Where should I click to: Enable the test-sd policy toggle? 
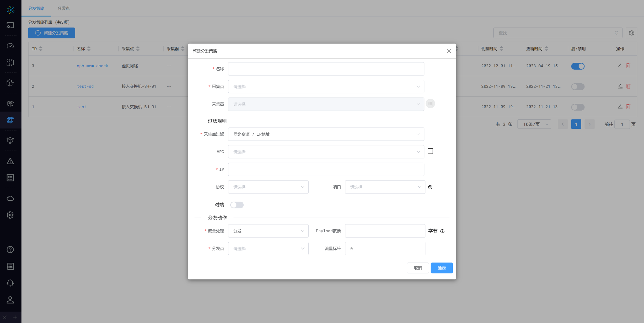coord(578,87)
